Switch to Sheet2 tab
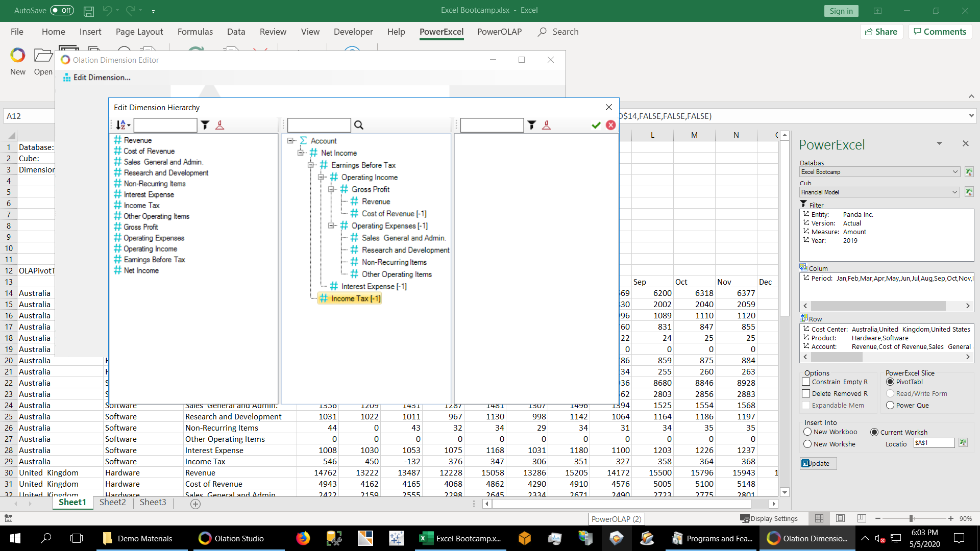Screen dimensions: 980x551 [x=112, y=502]
